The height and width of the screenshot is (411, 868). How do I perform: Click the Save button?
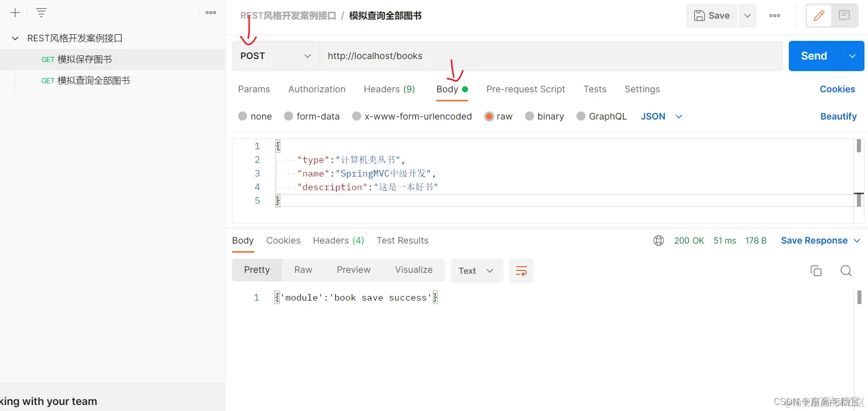tap(712, 16)
